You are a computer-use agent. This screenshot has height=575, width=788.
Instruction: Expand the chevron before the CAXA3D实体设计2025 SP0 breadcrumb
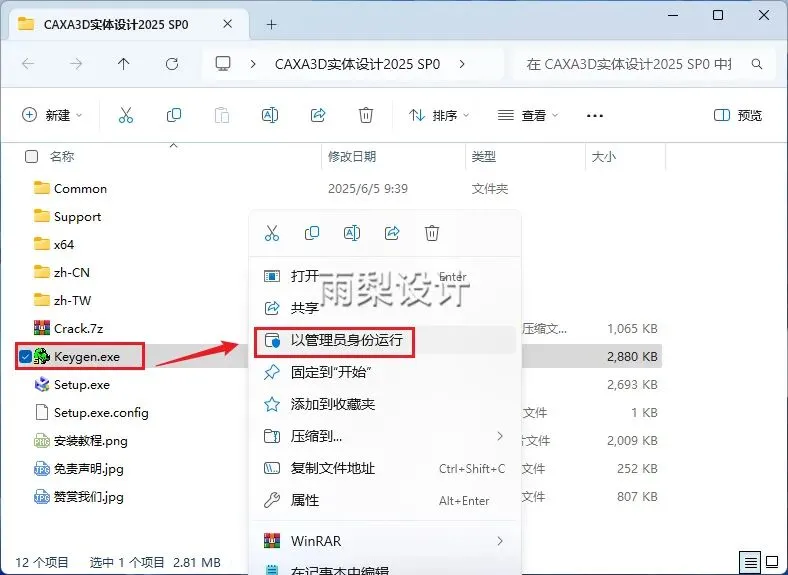click(x=253, y=64)
